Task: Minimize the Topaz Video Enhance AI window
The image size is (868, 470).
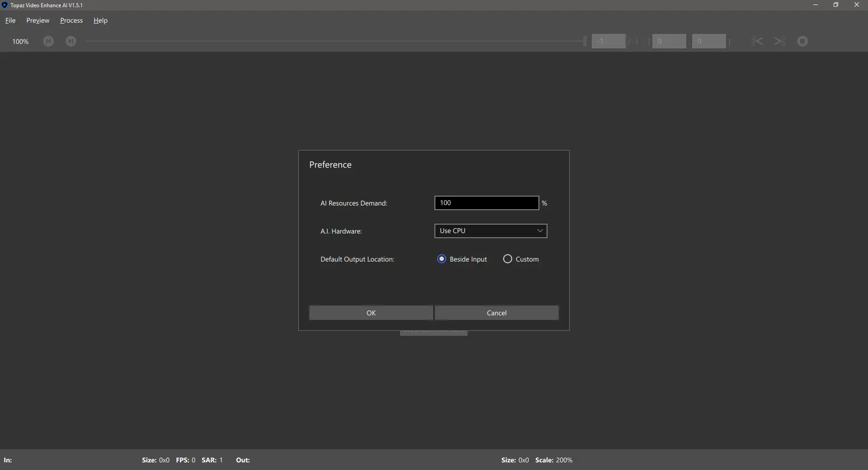Action: pyautogui.click(x=816, y=5)
